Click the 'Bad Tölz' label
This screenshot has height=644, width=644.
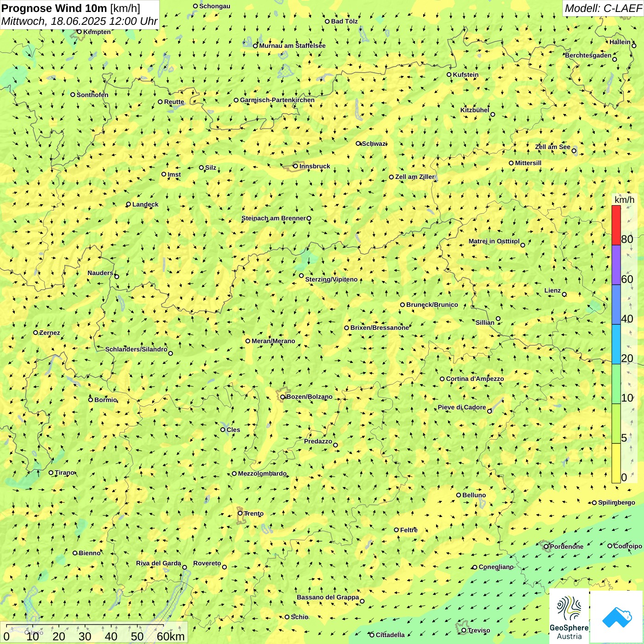click(345, 21)
